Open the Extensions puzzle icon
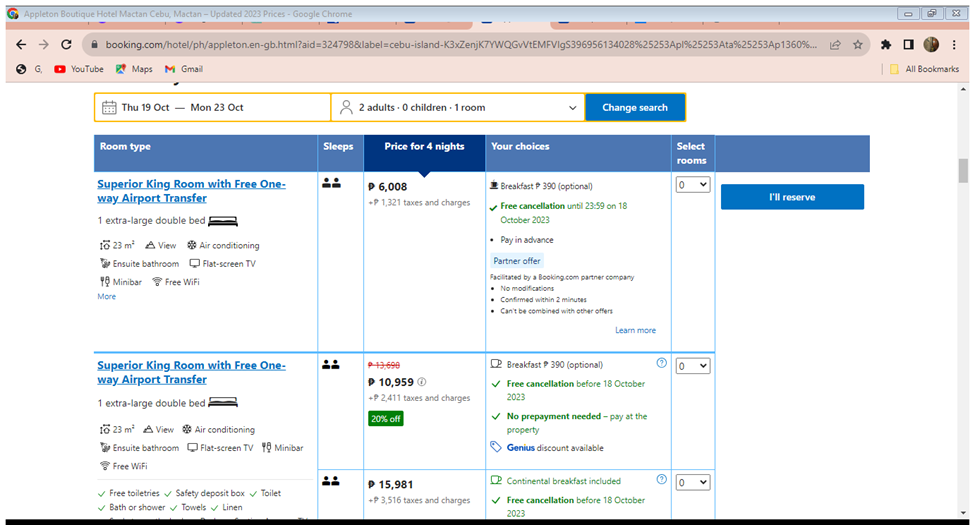Image resolution: width=975 pixels, height=525 pixels. coord(885,45)
